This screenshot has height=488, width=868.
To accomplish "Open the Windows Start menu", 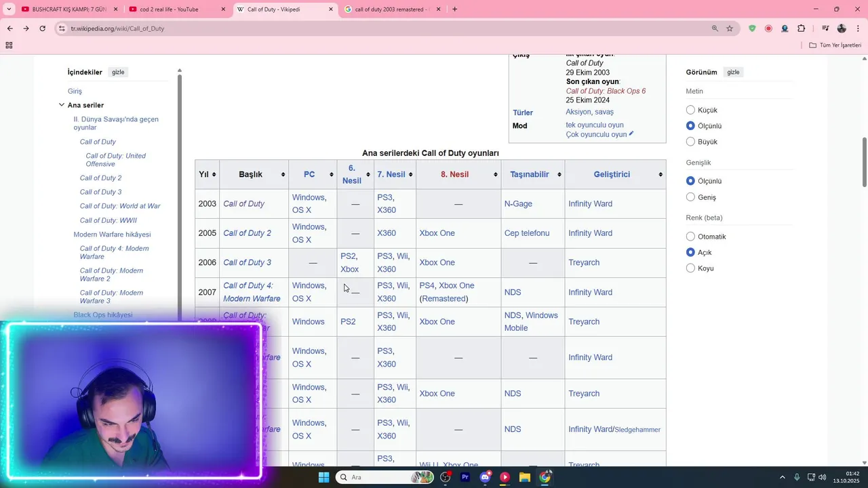I will (x=323, y=477).
